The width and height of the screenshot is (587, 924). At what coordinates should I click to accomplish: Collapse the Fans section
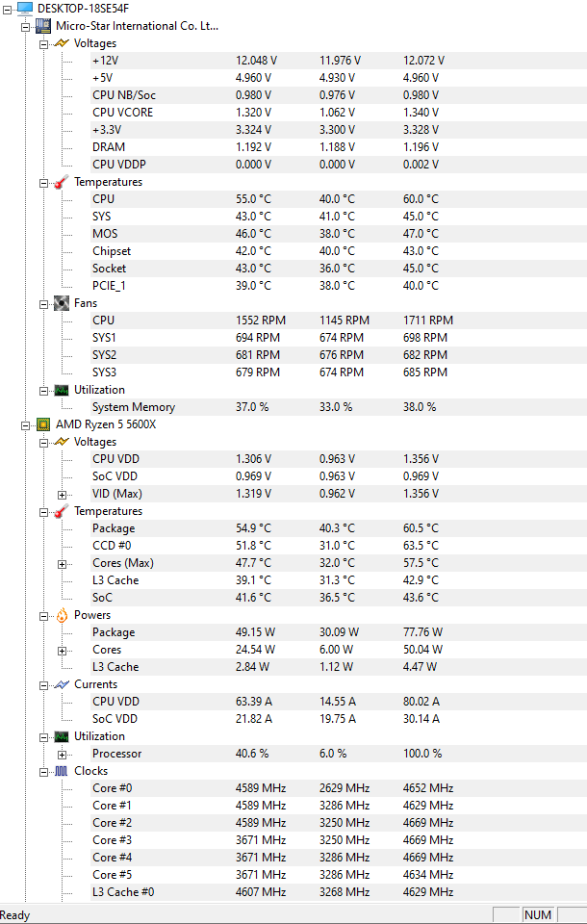[x=43, y=303]
